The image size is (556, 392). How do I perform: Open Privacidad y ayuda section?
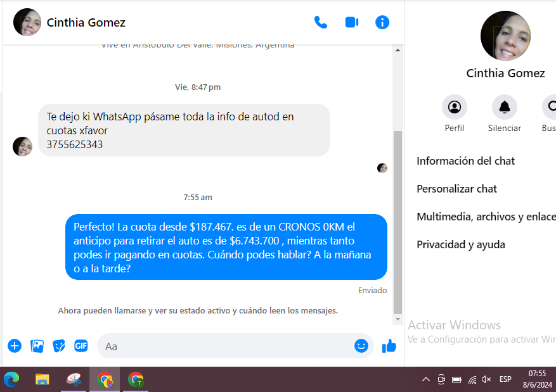(x=461, y=244)
